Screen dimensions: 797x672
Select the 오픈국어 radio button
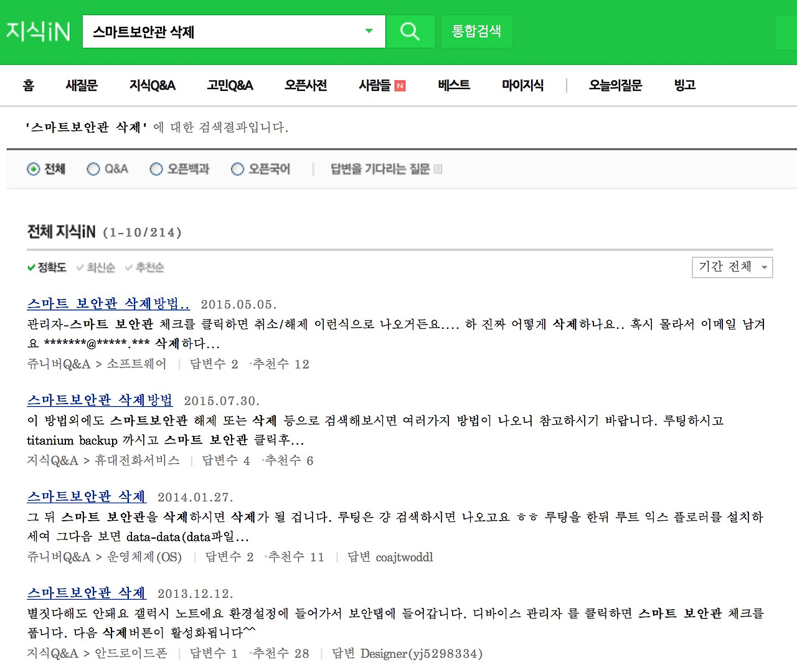pos(237,169)
